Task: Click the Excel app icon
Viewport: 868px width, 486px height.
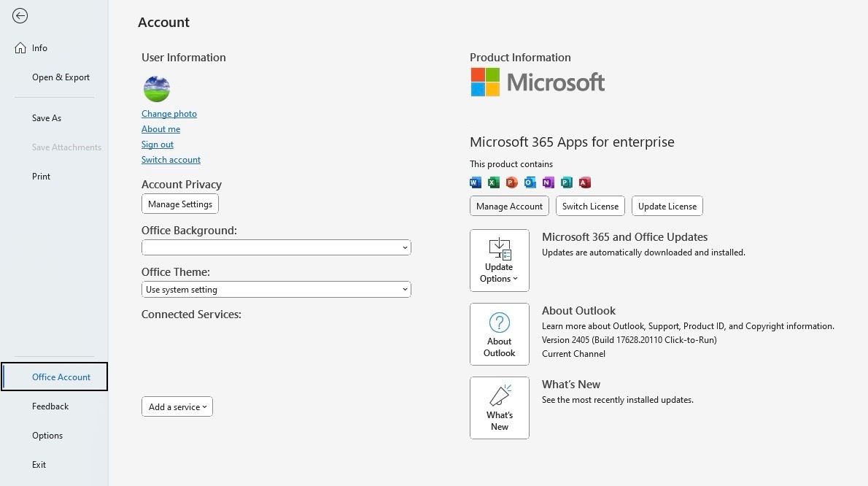Action: [x=494, y=182]
